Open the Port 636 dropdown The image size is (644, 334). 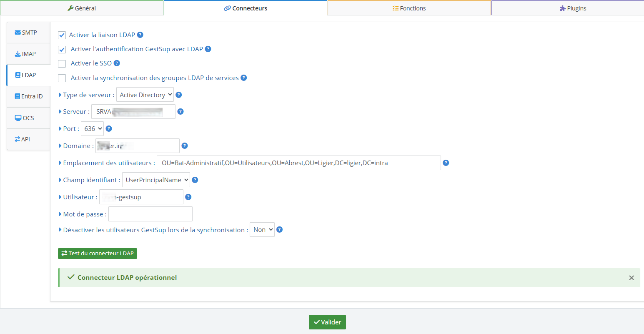[93, 129]
